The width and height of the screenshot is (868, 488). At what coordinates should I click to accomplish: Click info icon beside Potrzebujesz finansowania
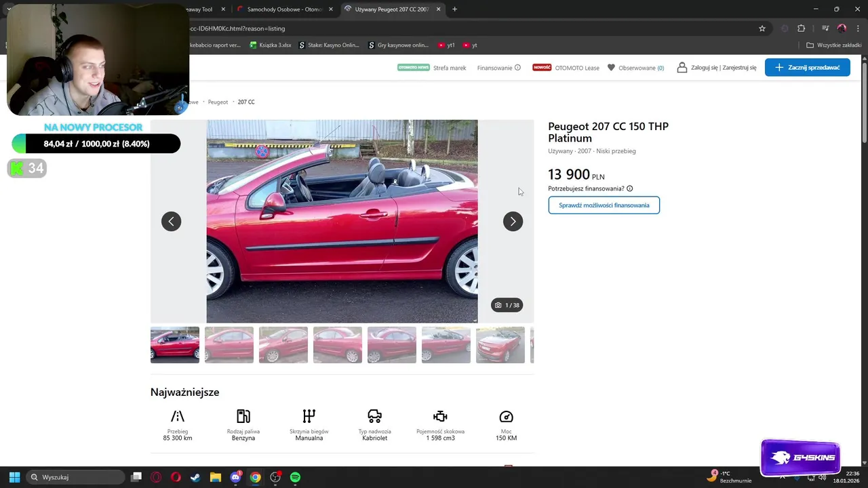click(630, 188)
